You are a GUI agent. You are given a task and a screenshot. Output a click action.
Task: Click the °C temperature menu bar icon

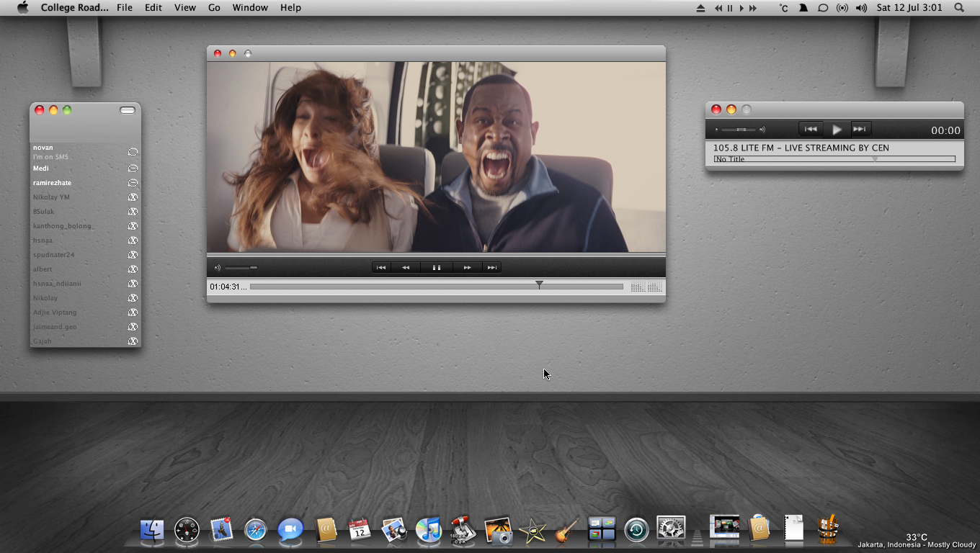(784, 8)
